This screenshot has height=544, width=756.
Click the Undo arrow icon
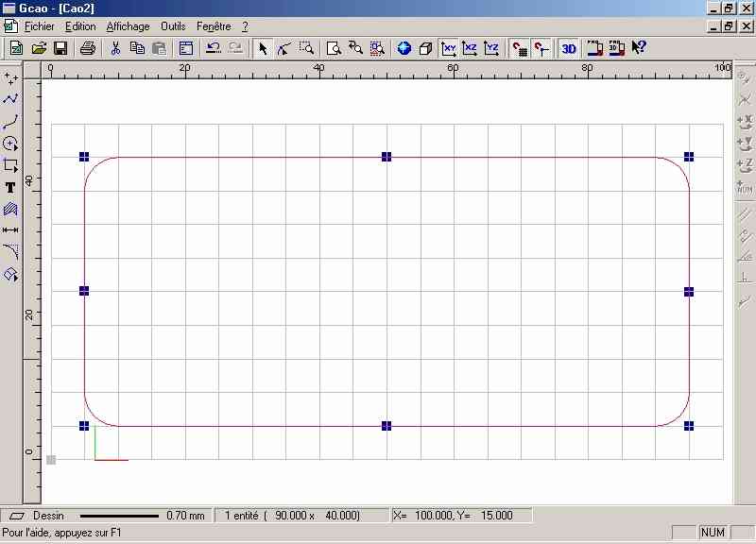click(213, 48)
